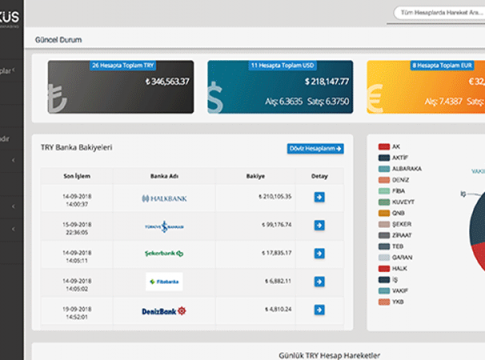
Task: Click the Fibabanka logo thumbnail
Action: tap(164, 282)
